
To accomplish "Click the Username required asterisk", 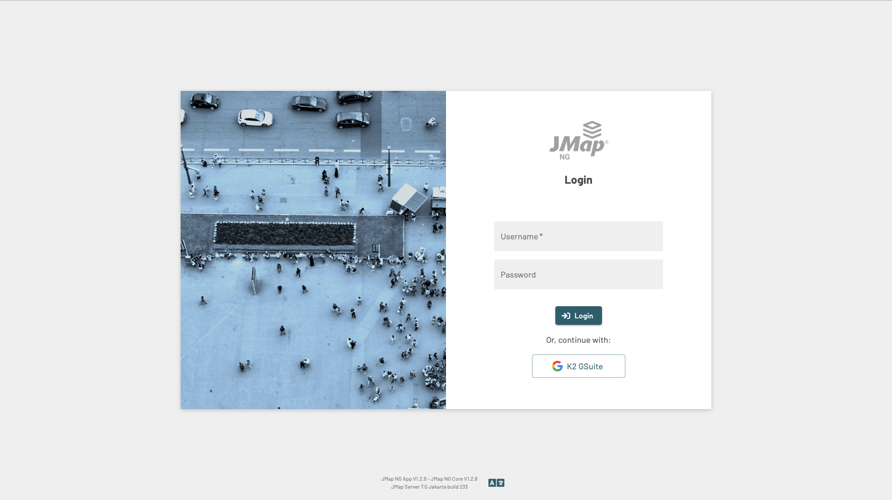I will [541, 235].
